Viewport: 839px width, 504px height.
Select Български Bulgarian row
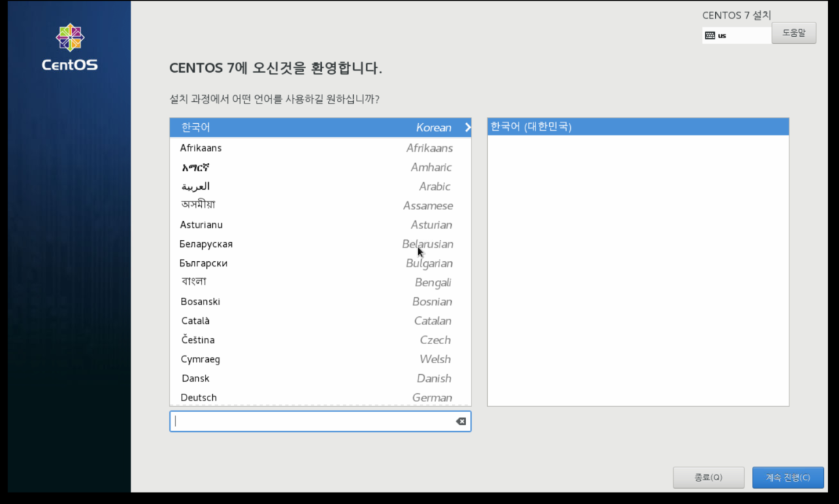click(320, 263)
